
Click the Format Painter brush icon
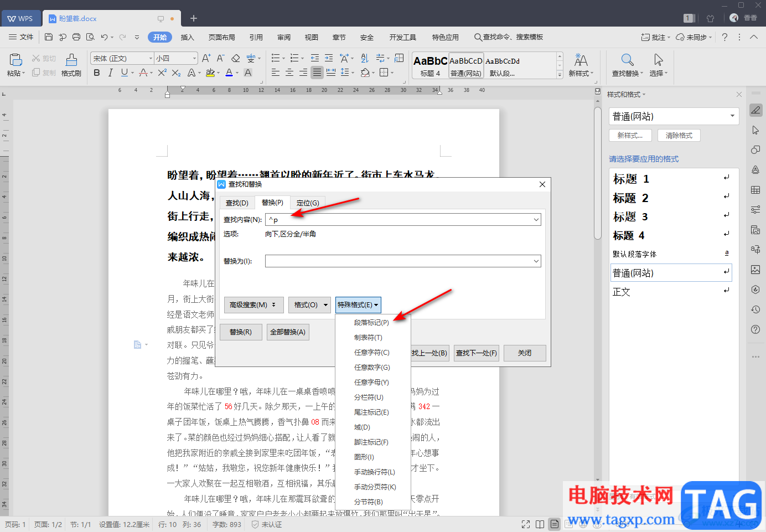(71, 60)
